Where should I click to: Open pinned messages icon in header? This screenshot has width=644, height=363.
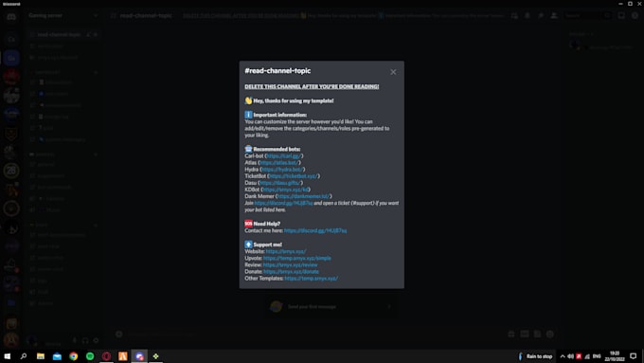(541, 15)
